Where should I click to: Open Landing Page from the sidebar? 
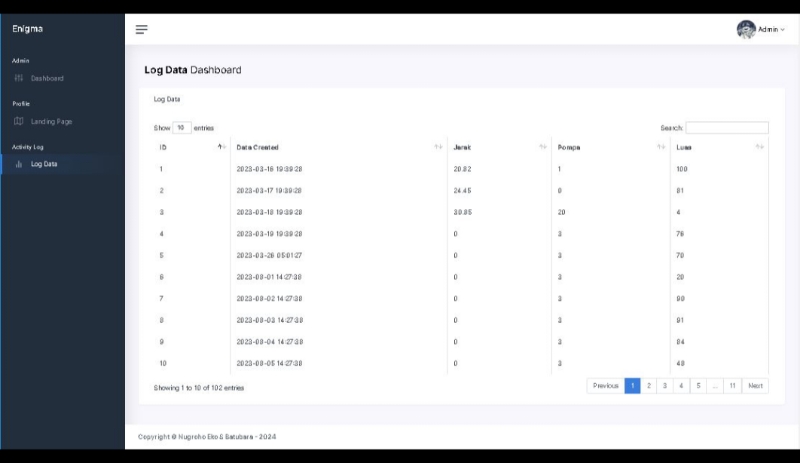(x=51, y=121)
